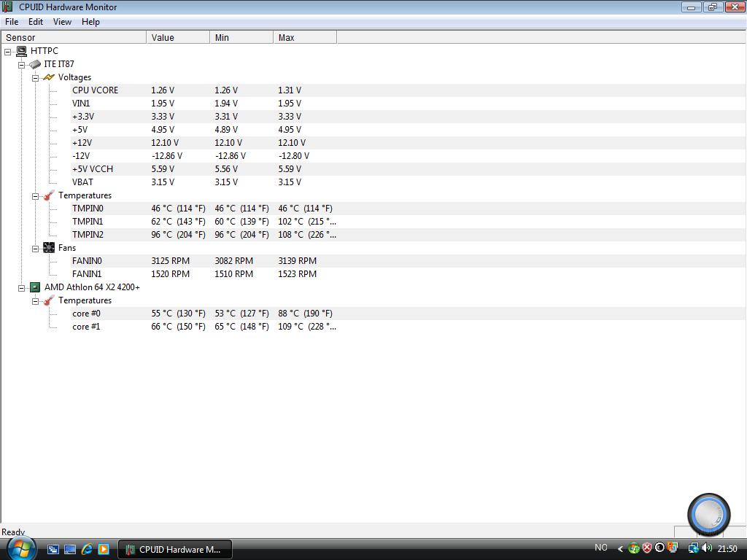Open Internet Explorer from quick launch
This screenshot has height=560, width=747.
click(x=87, y=549)
